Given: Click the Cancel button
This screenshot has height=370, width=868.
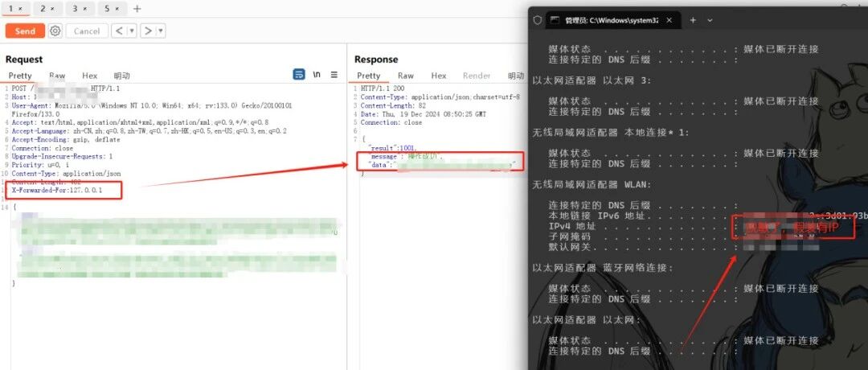Looking at the screenshot, I should coord(87,31).
